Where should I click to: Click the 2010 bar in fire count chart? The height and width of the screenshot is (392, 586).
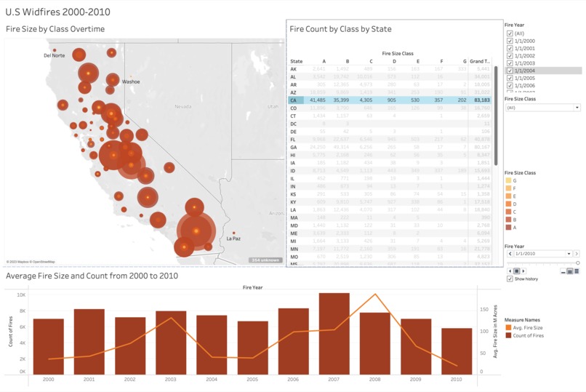[x=457, y=351]
